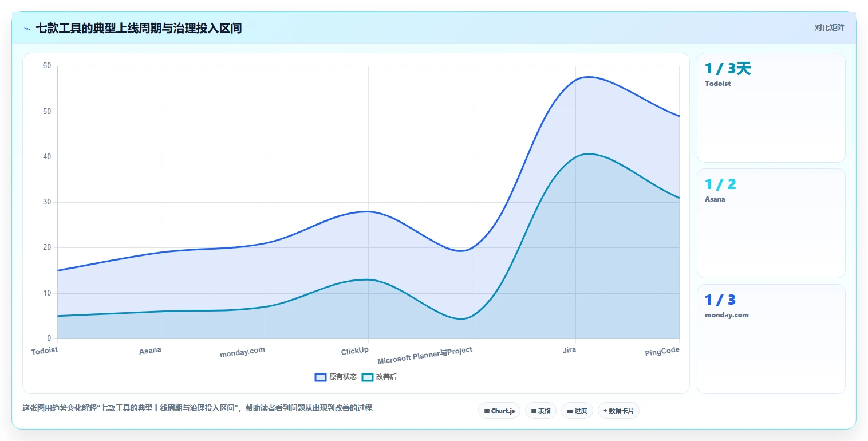Select the 表格 tag chip
This screenshot has width=868, height=441.
540,411
